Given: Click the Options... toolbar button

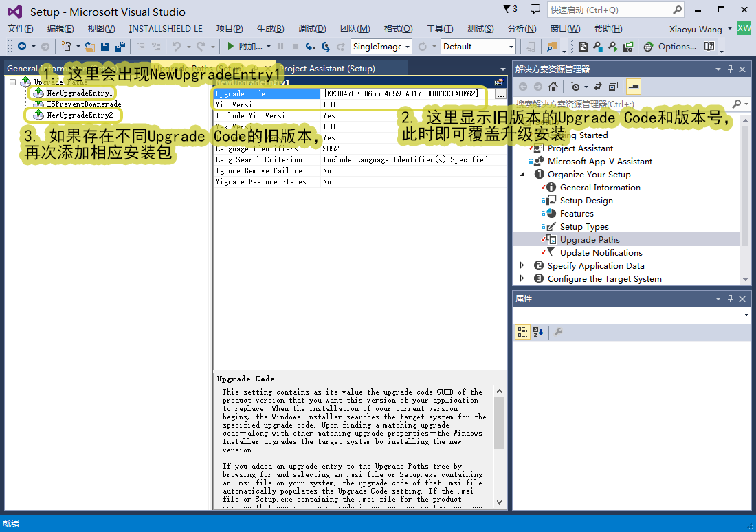Looking at the screenshot, I should click(677, 46).
